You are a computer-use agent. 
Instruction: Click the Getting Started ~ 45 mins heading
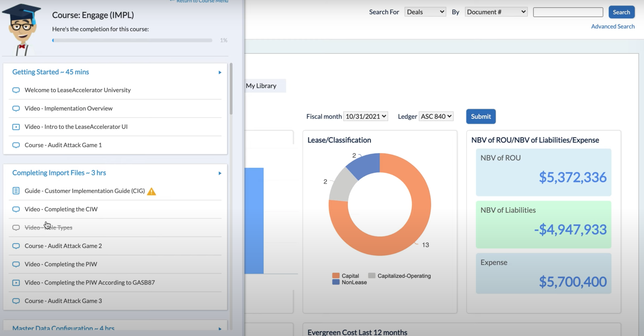pos(51,72)
